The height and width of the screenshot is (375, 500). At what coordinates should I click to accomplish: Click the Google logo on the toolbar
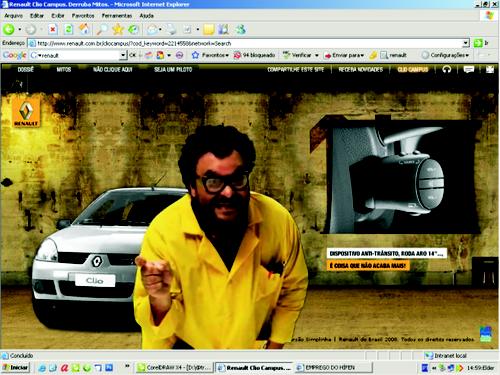14,55
